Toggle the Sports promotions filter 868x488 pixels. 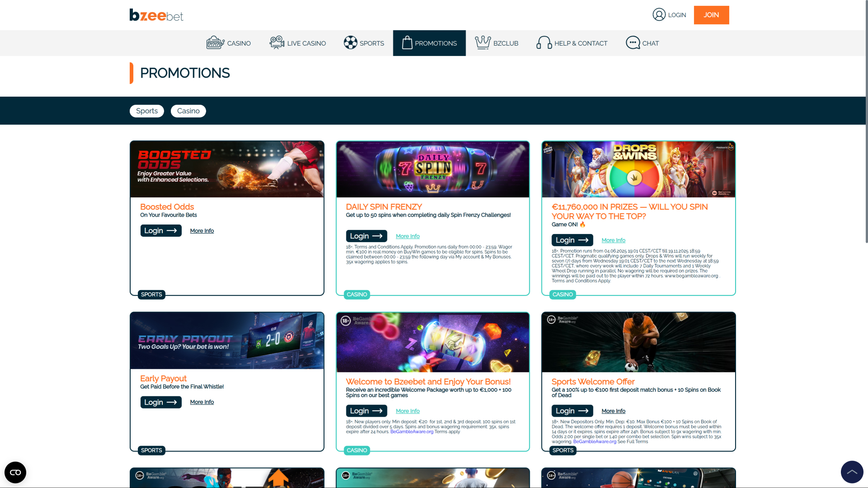[x=146, y=111]
